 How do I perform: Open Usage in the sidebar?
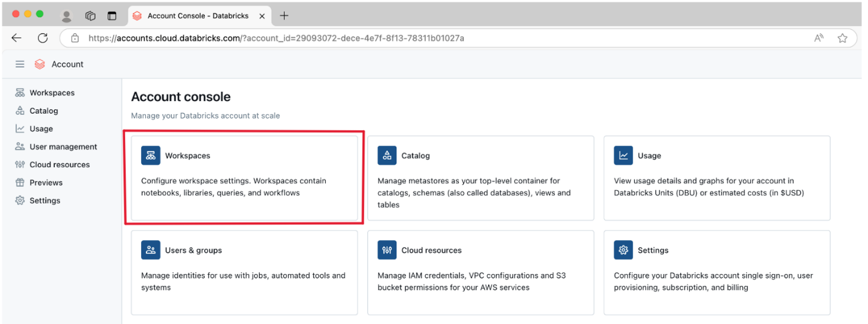tap(41, 128)
